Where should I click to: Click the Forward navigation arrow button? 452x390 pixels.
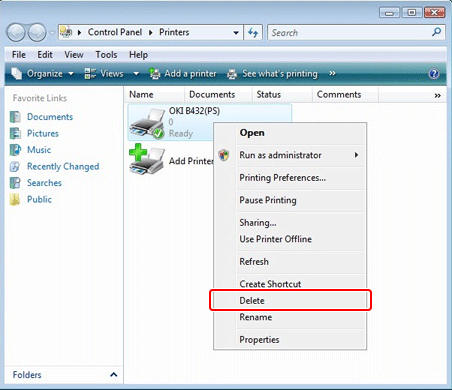[37, 33]
